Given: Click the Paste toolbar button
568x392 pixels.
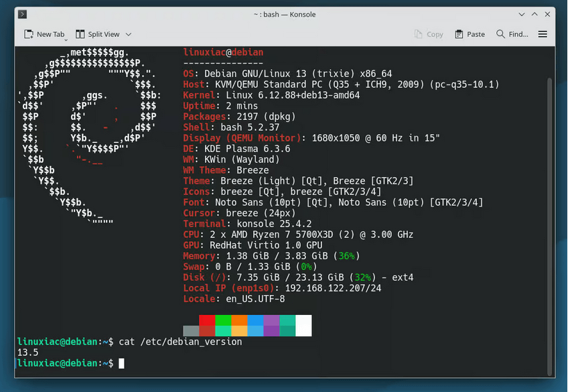Looking at the screenshot, I should click(470, 34).
